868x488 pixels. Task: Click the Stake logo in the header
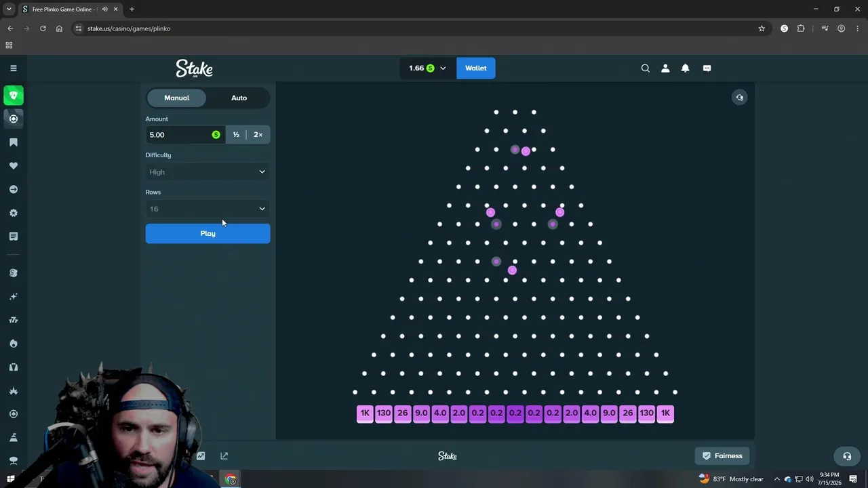point(195,68)
